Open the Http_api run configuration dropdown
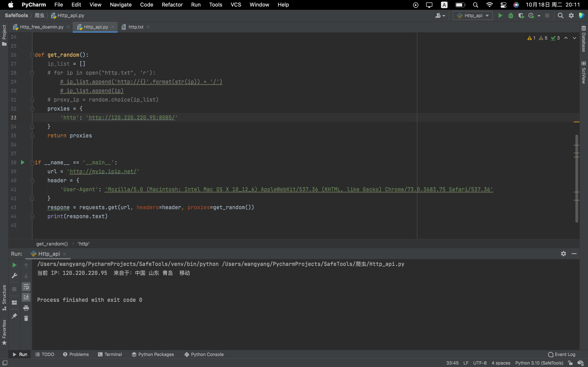 coord(473,15)
